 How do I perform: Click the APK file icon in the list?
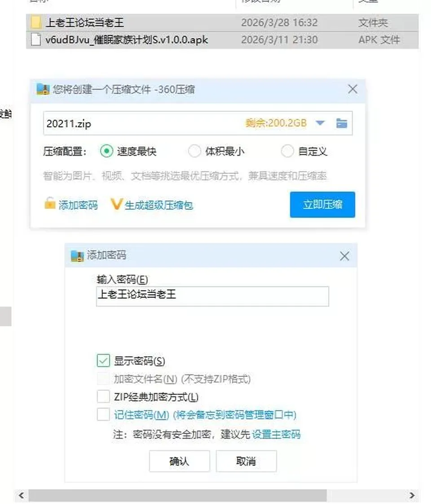(x=36, y=40)
